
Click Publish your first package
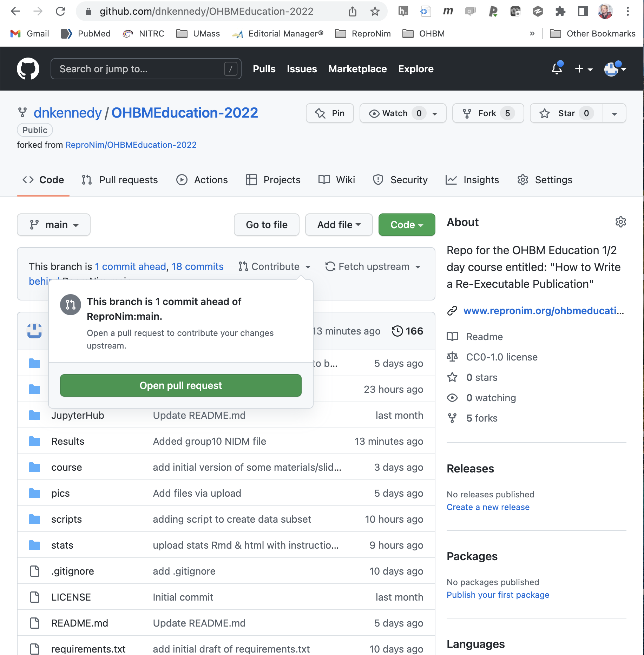coord(498,595)
